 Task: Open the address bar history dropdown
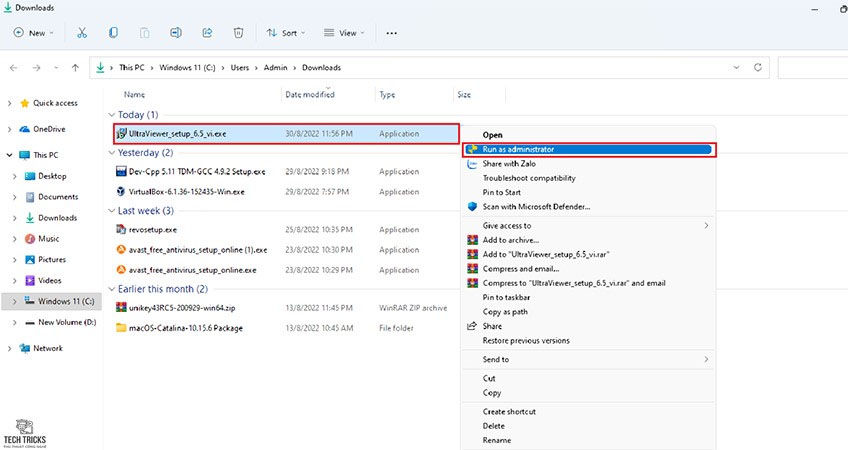point(736,68)
